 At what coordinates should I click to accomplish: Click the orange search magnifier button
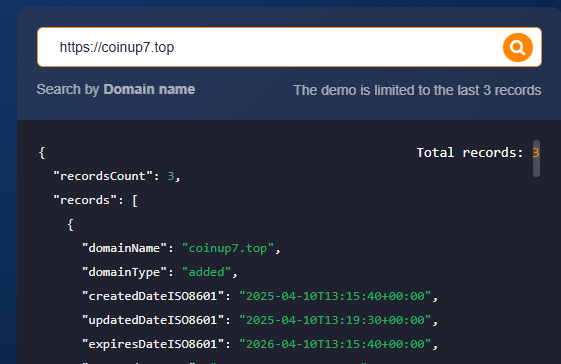[518, 47]
